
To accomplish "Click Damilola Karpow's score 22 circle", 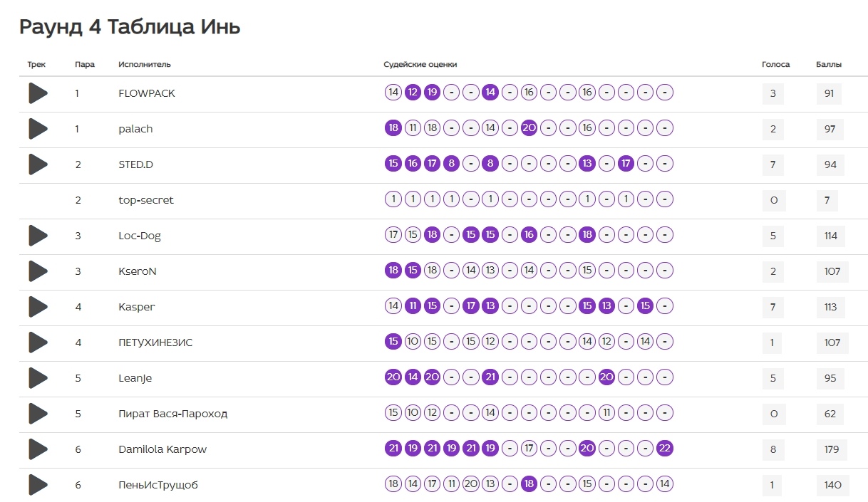I will pyautogui.click(x=664, y=449).
